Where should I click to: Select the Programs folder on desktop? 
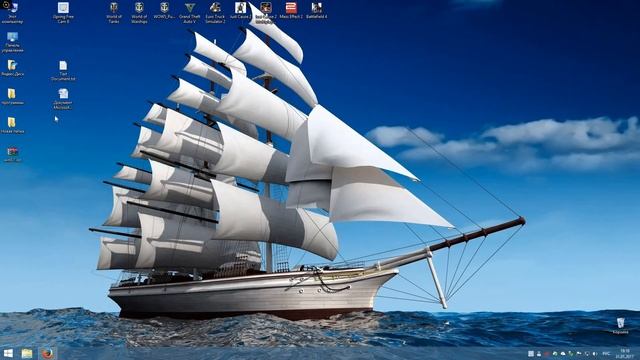point(12,97)
